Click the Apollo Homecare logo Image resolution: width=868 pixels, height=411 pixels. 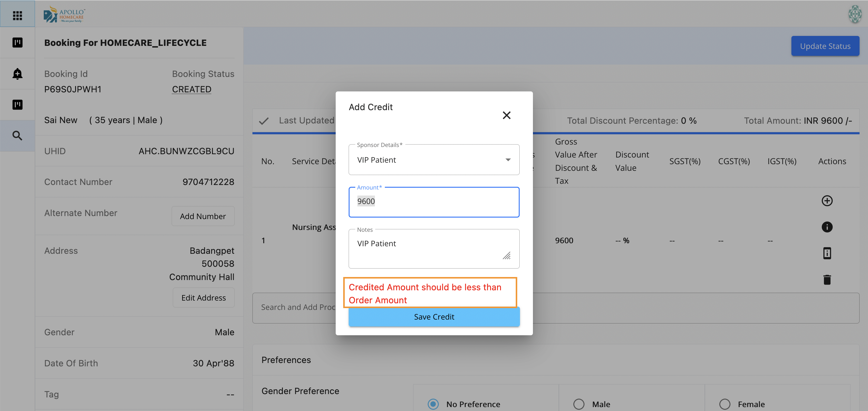[x=64, y=14]
